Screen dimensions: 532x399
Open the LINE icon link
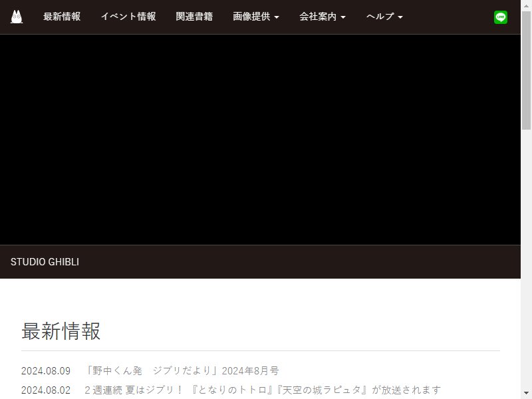click(x=501, y=17)
